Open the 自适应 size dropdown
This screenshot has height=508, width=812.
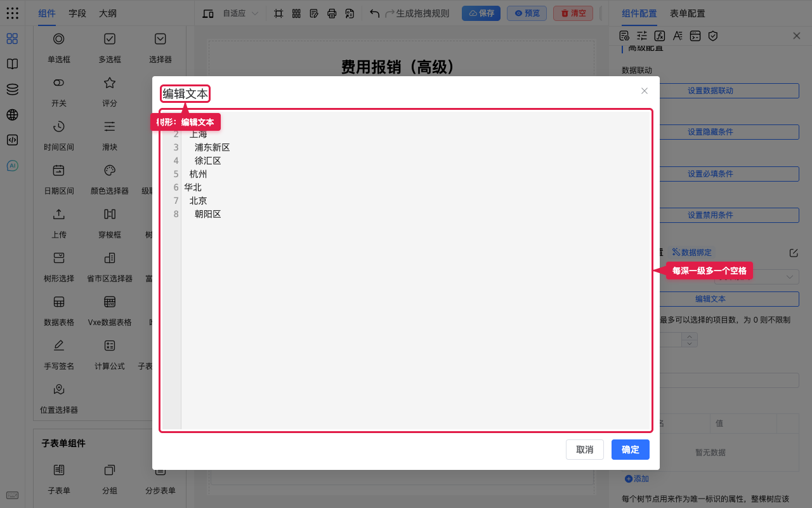[240, 13]
